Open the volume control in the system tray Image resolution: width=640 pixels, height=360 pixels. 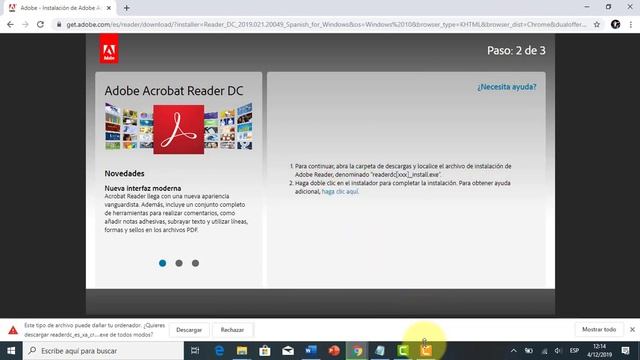pos(558,351)
